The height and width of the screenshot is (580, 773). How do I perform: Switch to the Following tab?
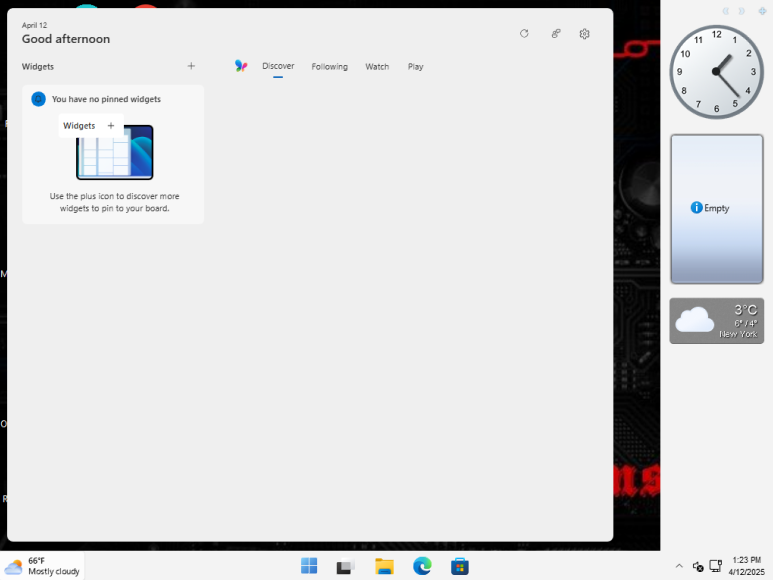[x=329, y=67]
